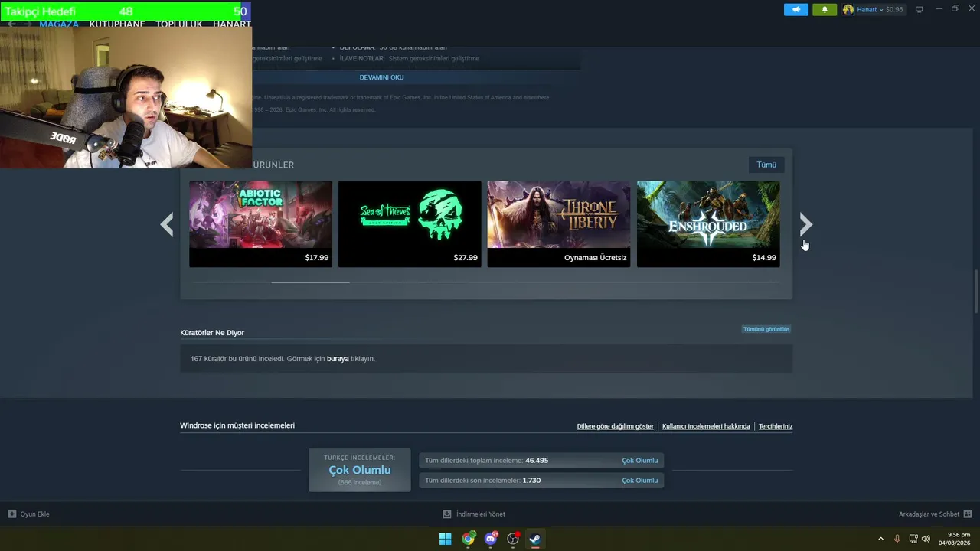Image resolution: width=980 pixels, height=551 pixels.
Task: Open the green notifications bell
Action: tap(825, 10)
